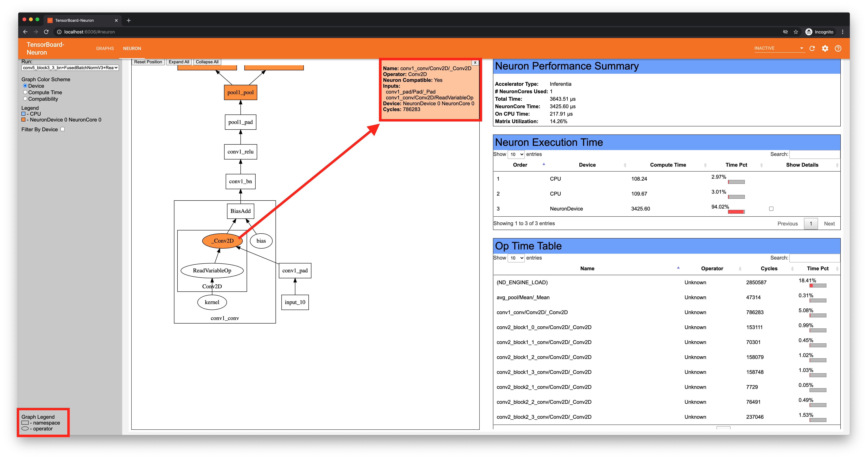Tick NeuronDevice Show Details checkbox
Screen dimensions: 868x459
coord(771,209)
